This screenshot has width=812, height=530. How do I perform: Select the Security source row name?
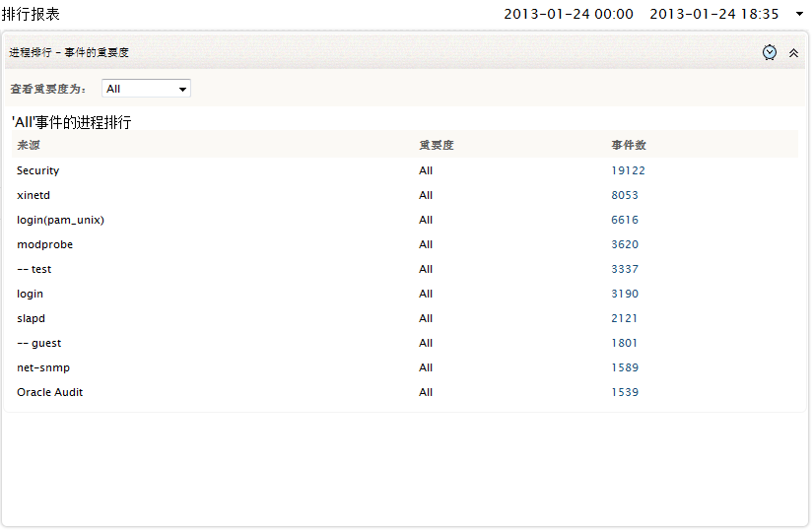click(x=37, y=170)
